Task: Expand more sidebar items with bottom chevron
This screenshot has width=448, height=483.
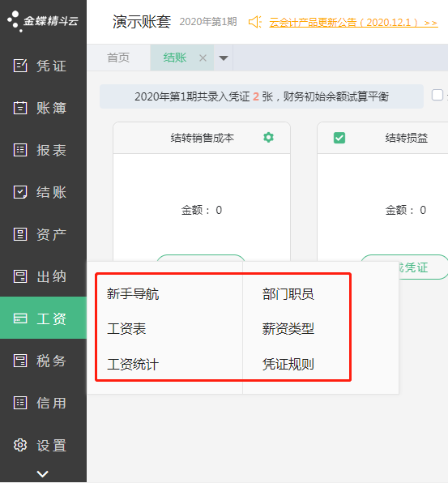Action: click(42, 473)
